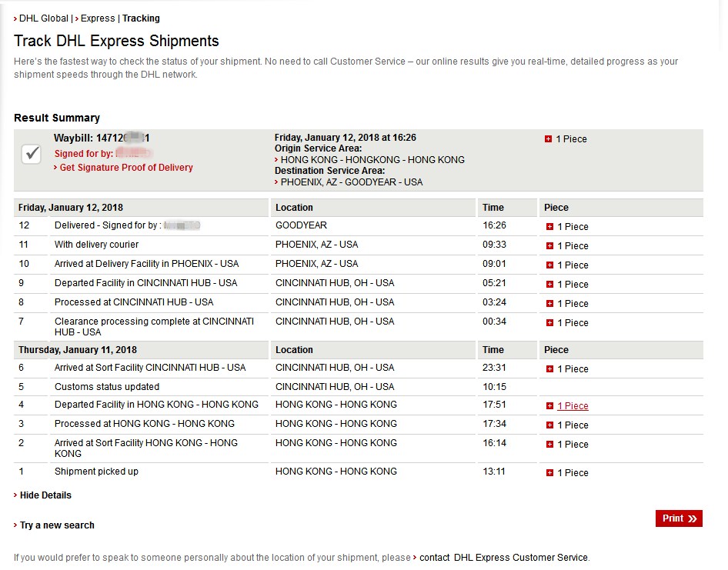Click plus icon for Clearance processing row 7
728x570 pixels.
tap(549, 323)
